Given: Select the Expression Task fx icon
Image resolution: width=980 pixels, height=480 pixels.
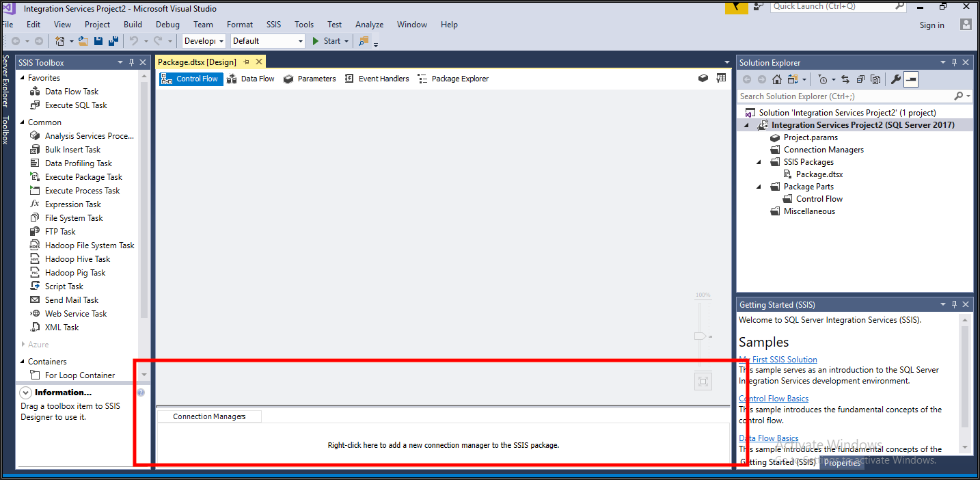Looking at the screenshot, I should 35,204.
